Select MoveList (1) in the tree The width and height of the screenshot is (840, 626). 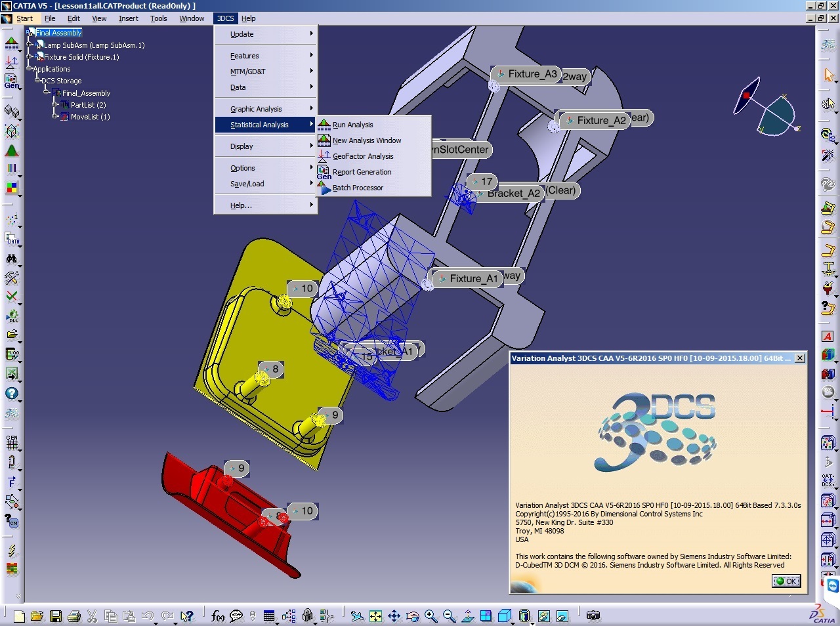(90, 117)
